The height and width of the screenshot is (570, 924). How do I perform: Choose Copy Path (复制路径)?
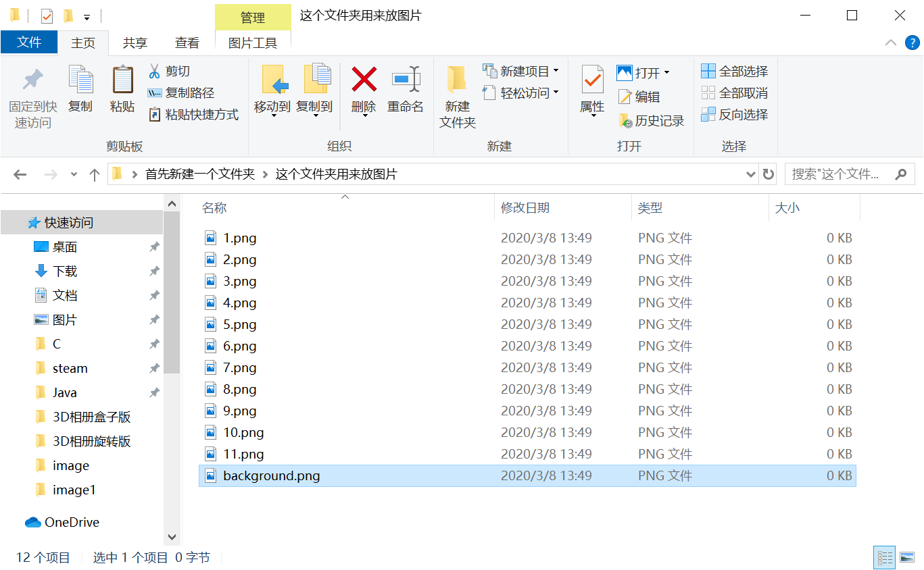click(x=181, y=93)
